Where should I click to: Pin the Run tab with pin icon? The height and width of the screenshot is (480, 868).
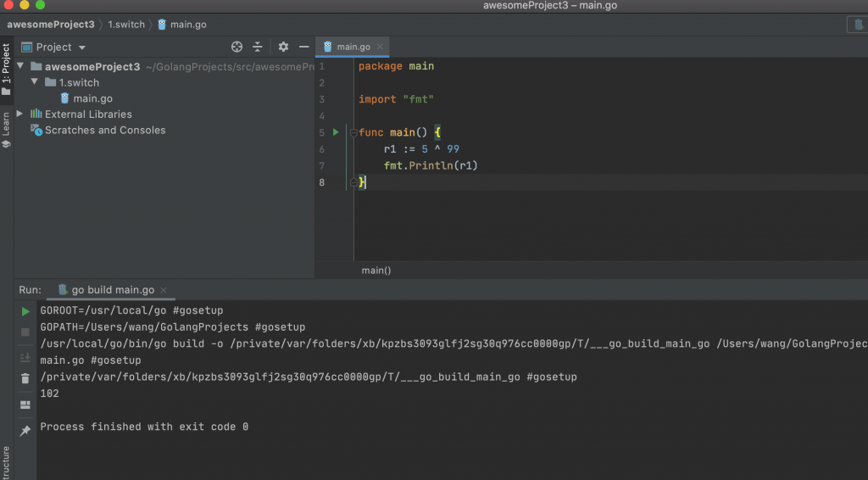point(25,431)
